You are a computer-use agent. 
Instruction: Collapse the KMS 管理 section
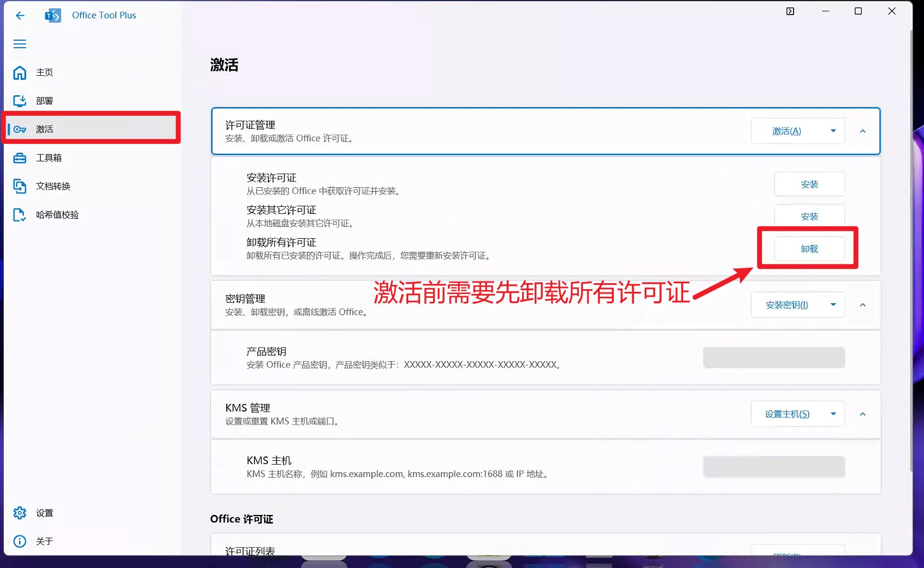pos(863,414)
